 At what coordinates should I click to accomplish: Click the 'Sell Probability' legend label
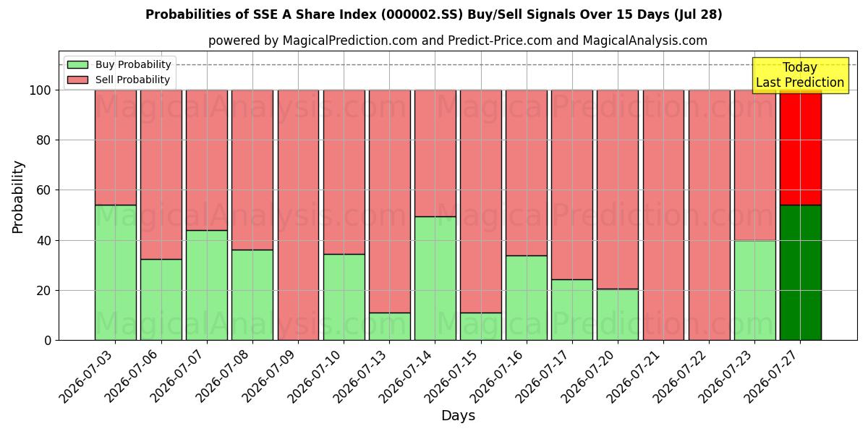(x=132, y=80)
